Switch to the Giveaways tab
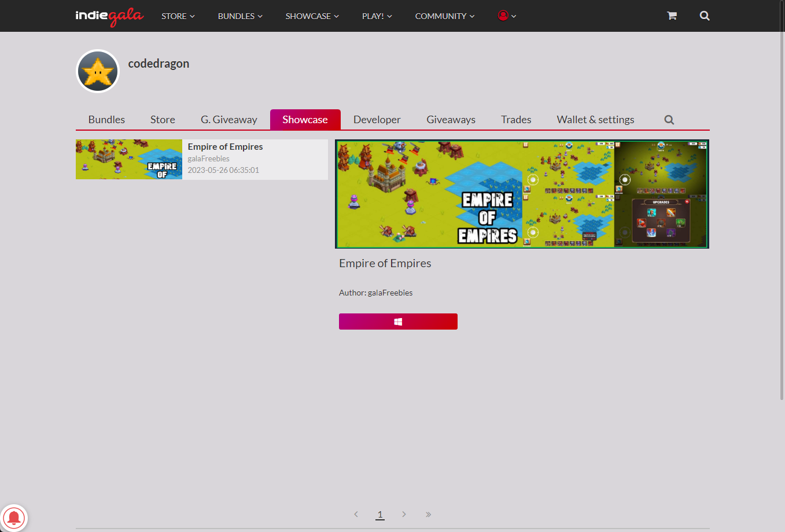 tap(451, 120)
